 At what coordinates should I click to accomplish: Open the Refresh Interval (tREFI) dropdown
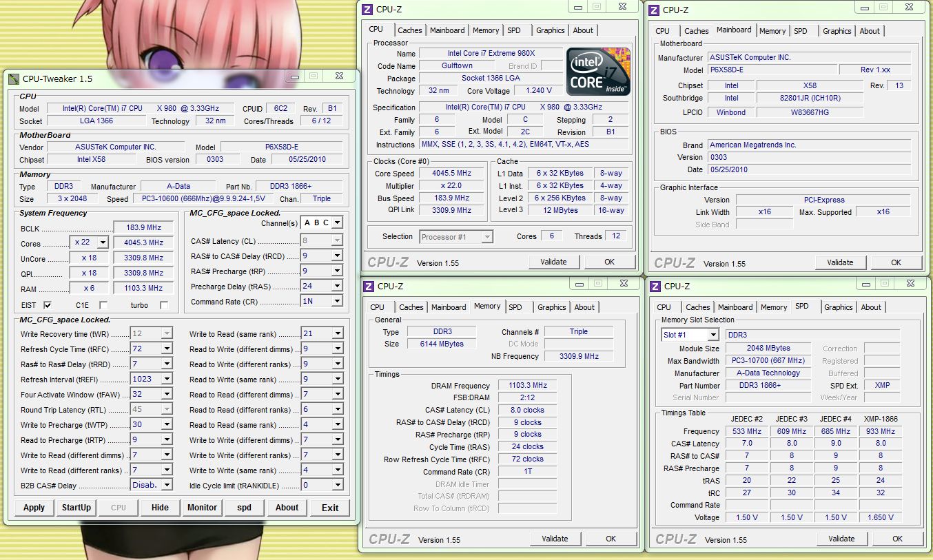pos(167,379)
